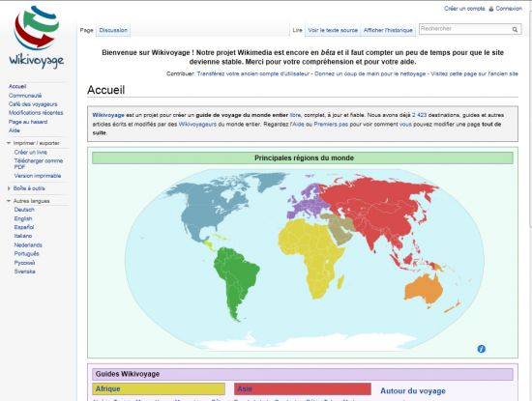Click Transférez votre ancien compte d'utilisateur
Screen dimensions: 532x401
click(x=253, y=73)
